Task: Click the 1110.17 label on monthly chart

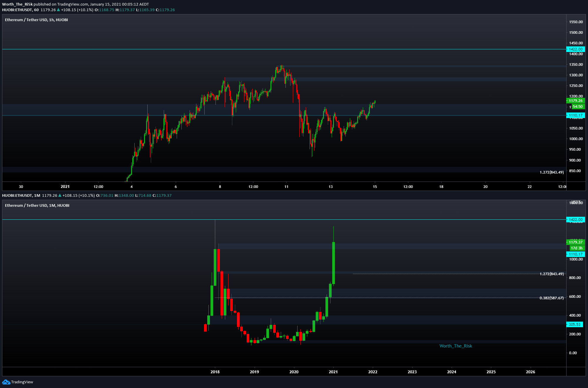Action: tap(575, 254)
